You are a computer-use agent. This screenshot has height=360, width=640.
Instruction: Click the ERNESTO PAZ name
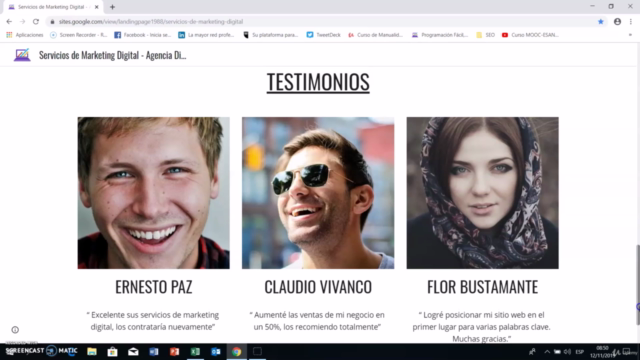(153, 287)
